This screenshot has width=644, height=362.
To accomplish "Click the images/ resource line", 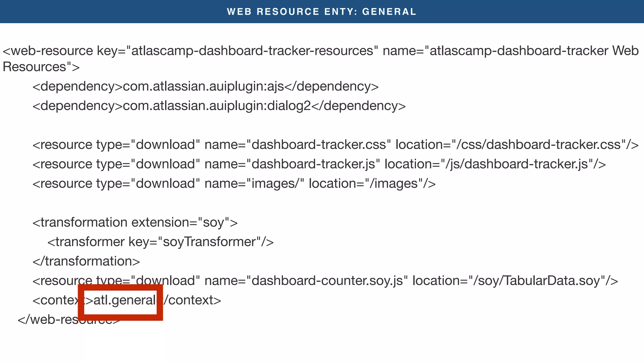I will [234, 184].
